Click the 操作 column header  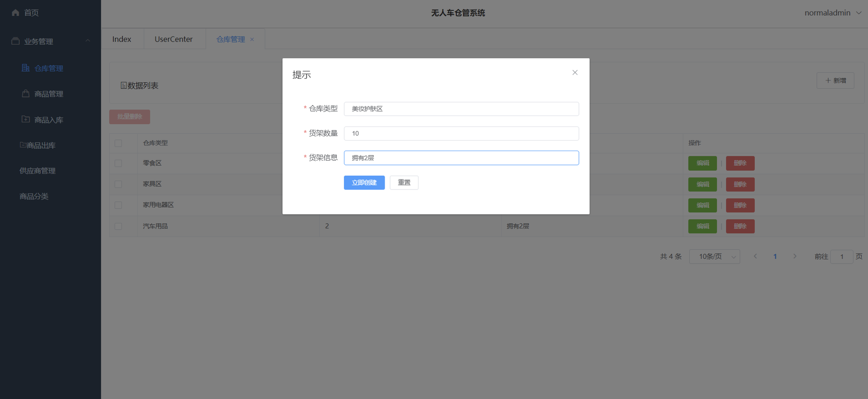(694, 143)
